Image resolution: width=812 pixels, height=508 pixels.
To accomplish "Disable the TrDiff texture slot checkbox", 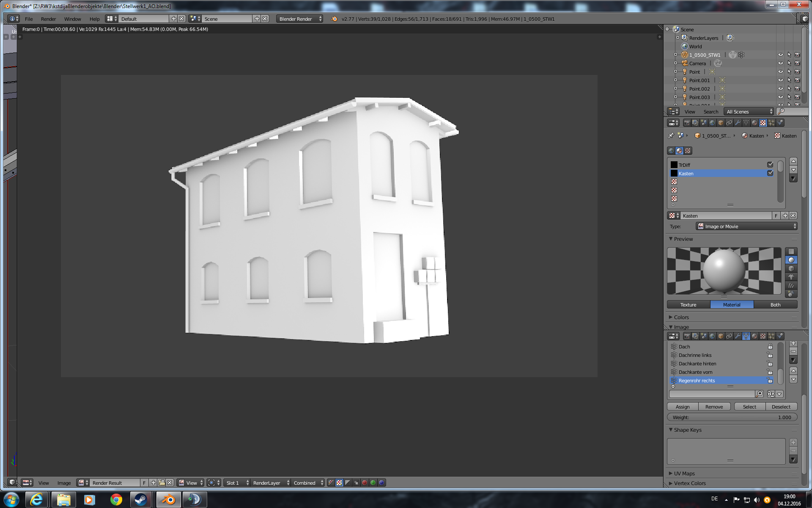I will pyautogui.click(x=770, y=165).
